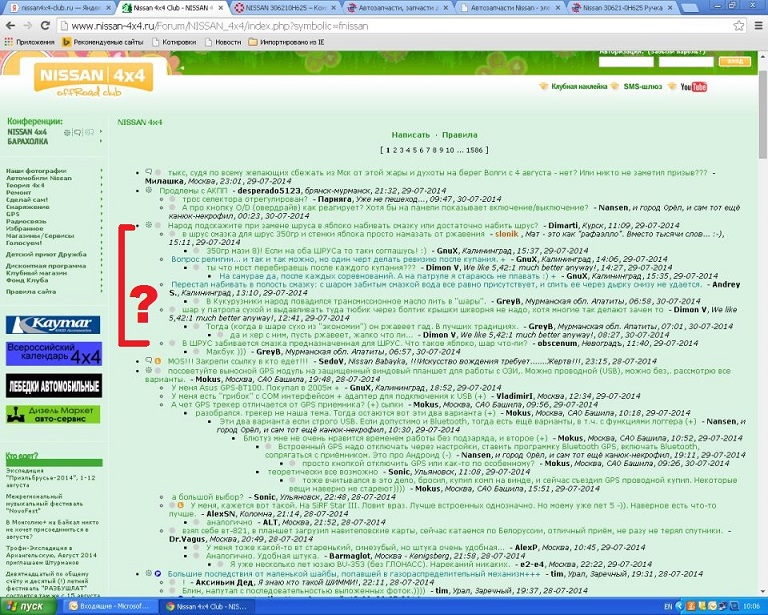Viewport: 768px width, 615px height.
Task: Open the Всероссийский календарь 4x4 banner
Action: pyautogui.click(x=54, y=354)
